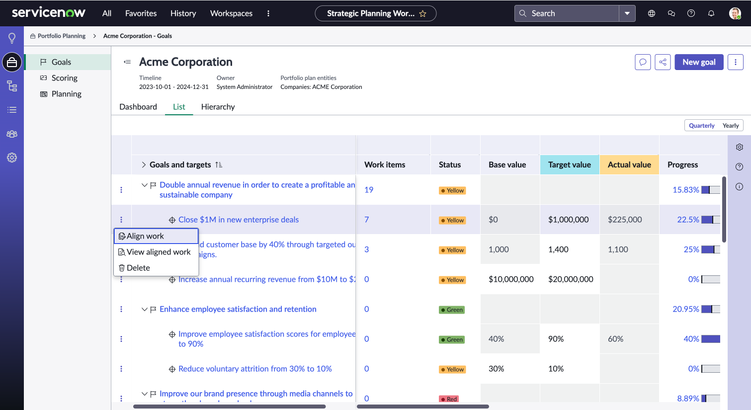Select Quarterly view toggle

tap(701, 125)
